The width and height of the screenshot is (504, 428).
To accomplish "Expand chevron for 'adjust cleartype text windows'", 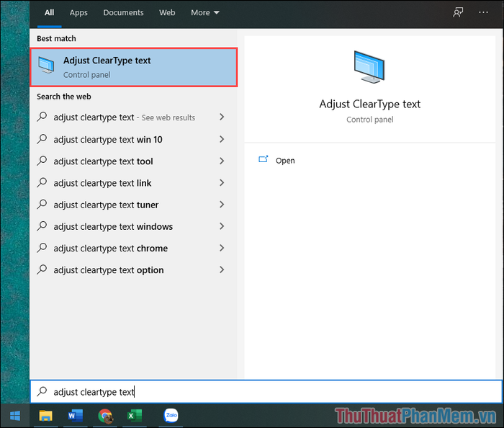I will 222,226.
